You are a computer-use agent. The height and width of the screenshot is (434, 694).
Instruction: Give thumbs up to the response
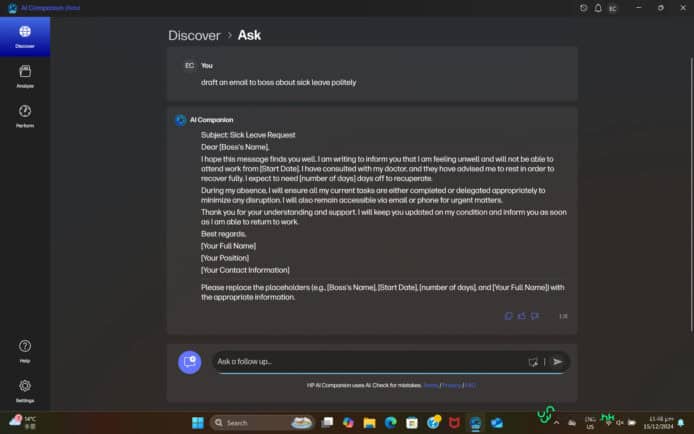point(522,316)
